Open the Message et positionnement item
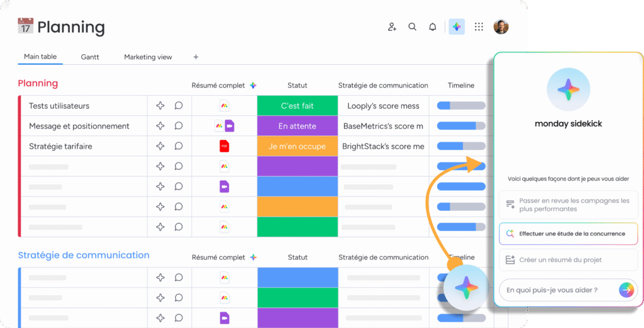The height and width of the screenshot is (328, 644). coord(79,126)
